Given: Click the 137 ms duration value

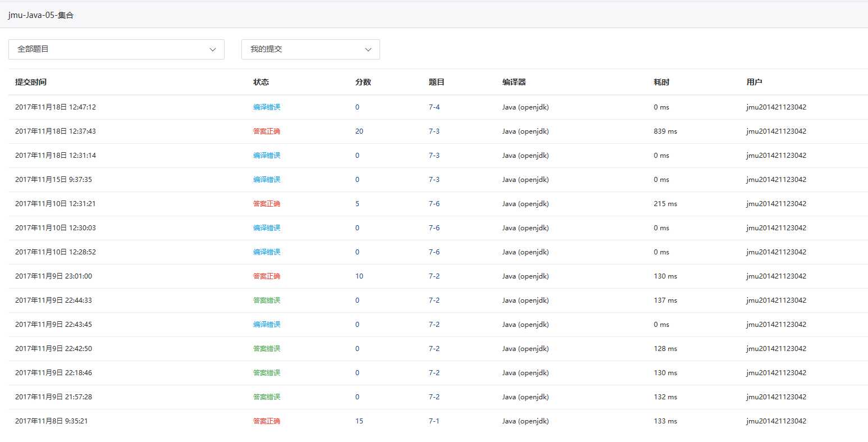Looking at the screenshot, I should coord(665,300).
